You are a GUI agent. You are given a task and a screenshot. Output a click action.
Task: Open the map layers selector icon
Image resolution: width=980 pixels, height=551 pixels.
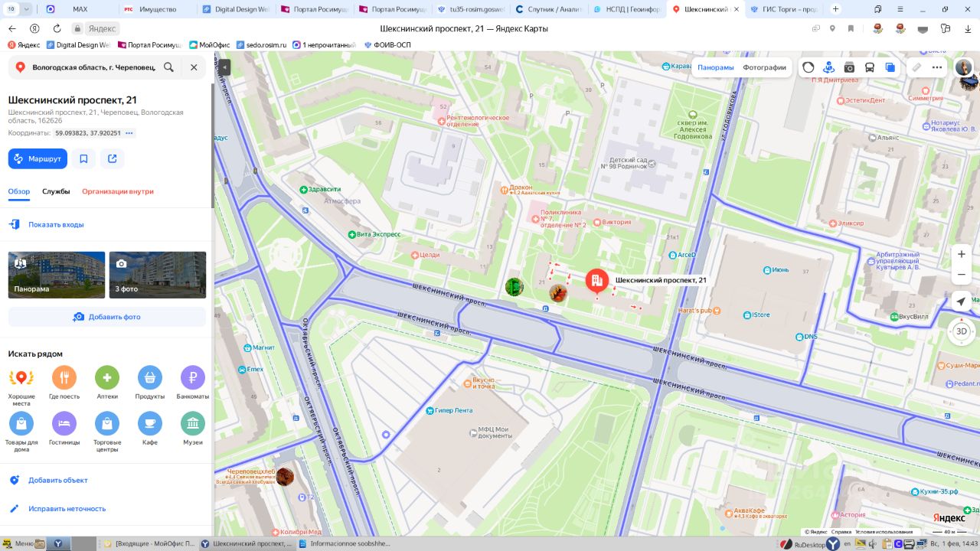(890, 67)
